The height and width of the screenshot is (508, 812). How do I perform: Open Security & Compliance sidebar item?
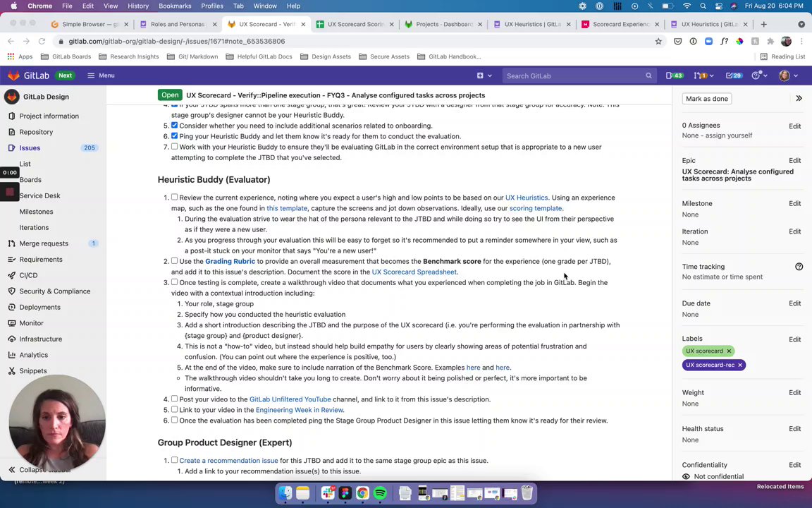point(54,291)
